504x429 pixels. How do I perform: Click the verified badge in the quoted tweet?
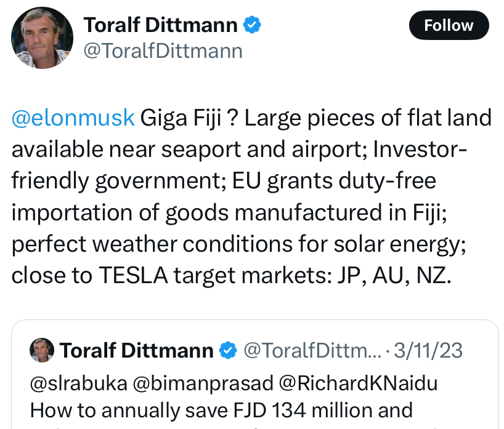coord(229,351)
